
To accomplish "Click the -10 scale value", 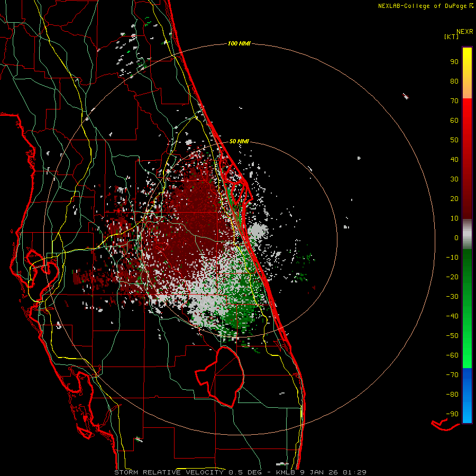I will pos(452,258).
